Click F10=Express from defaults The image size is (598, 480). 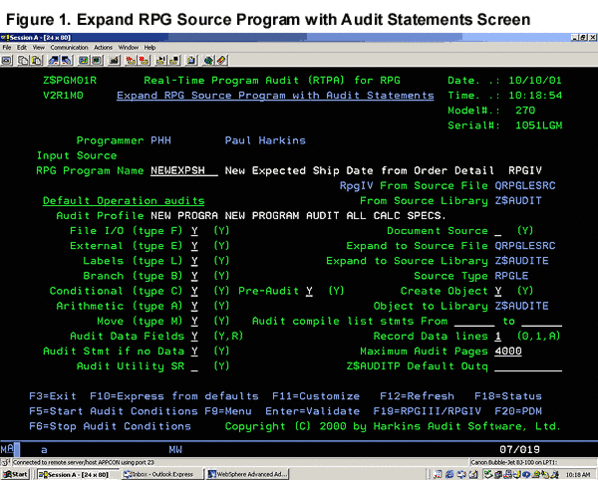click(x=174, y=396)
